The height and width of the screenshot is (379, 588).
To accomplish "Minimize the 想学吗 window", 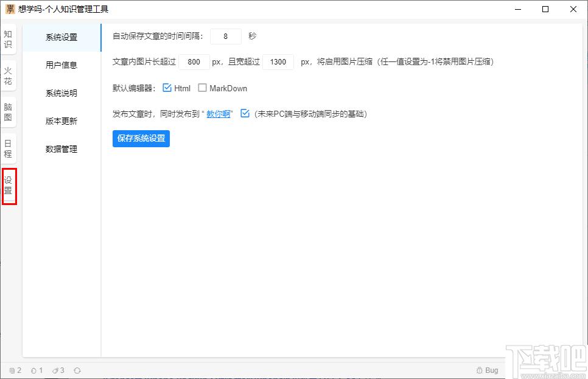I will coord(518,9).
